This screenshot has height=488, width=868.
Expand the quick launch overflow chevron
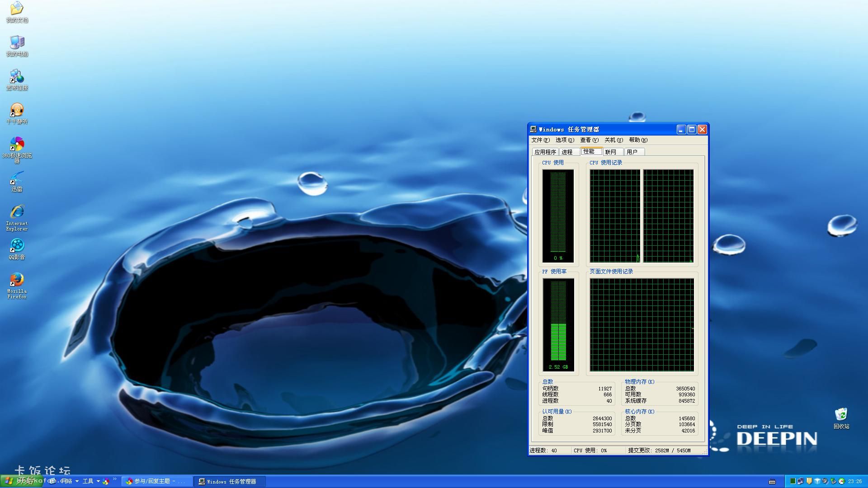115,479
